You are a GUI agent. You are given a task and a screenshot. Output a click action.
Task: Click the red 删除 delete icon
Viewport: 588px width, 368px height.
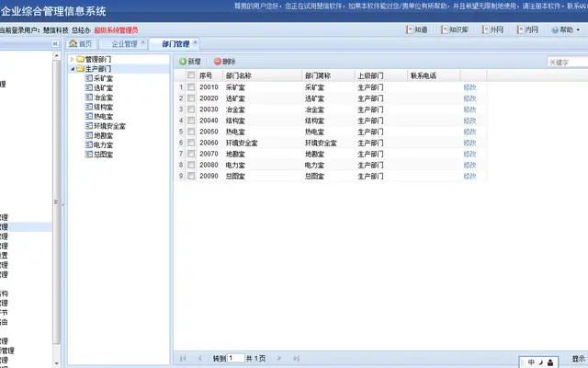[218, 62]
